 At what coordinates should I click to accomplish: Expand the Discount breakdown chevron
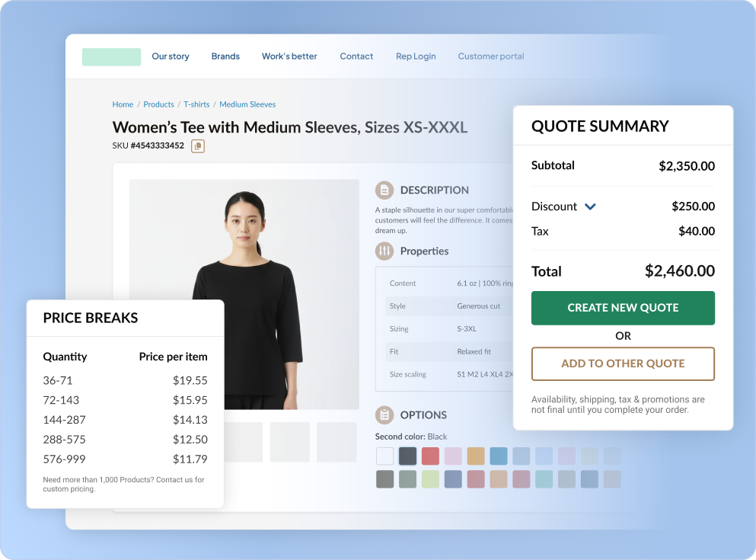point(589,206)
